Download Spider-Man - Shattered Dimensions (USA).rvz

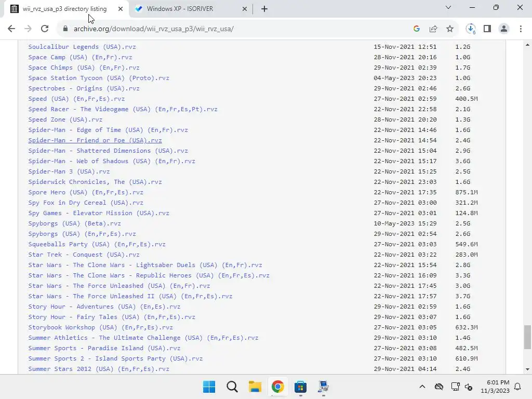pyautogui.click(x=108, y=151)
